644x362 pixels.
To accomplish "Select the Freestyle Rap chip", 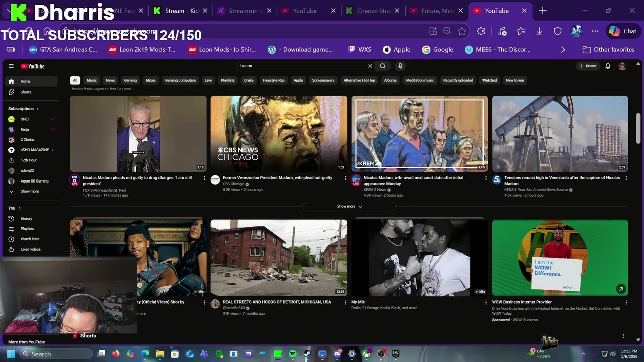I will (273, 80).
